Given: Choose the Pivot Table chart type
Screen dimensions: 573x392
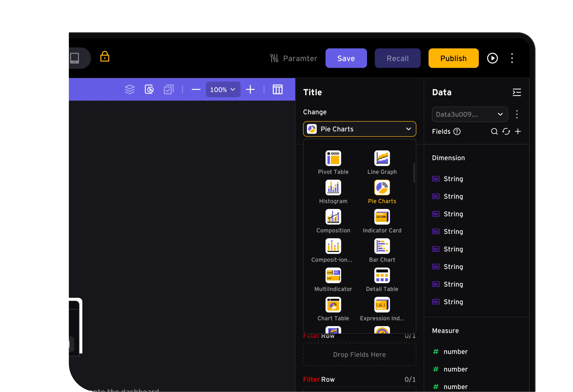Looking at the screenshot, I should coord(333,163).
